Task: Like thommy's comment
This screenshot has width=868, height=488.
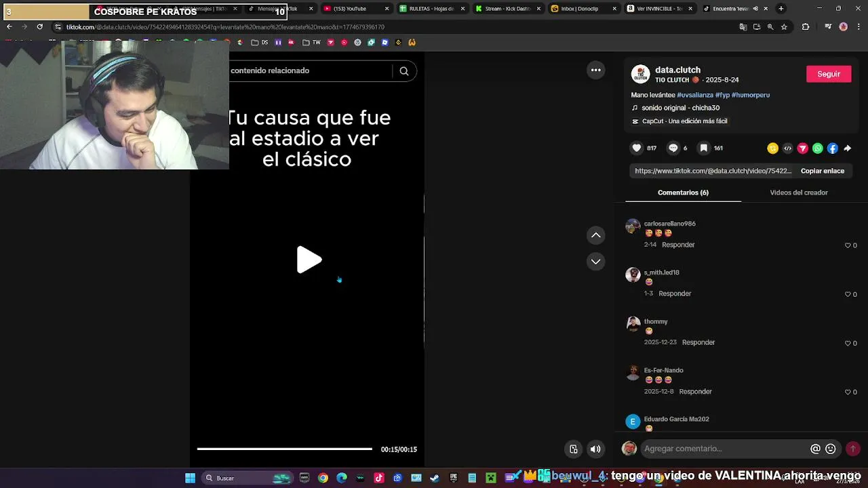Action: pyautogui.click(x=848, y=343)
